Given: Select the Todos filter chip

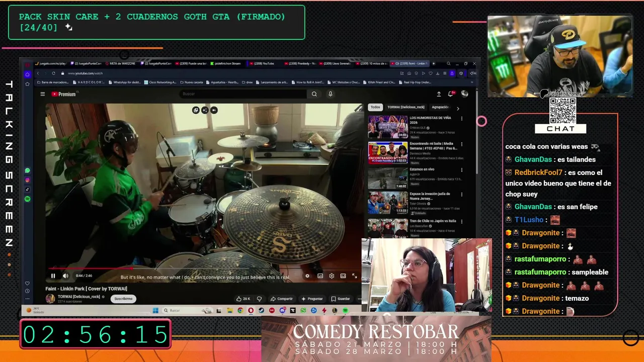Looking at the screenshot, I should tap(375, 107).
